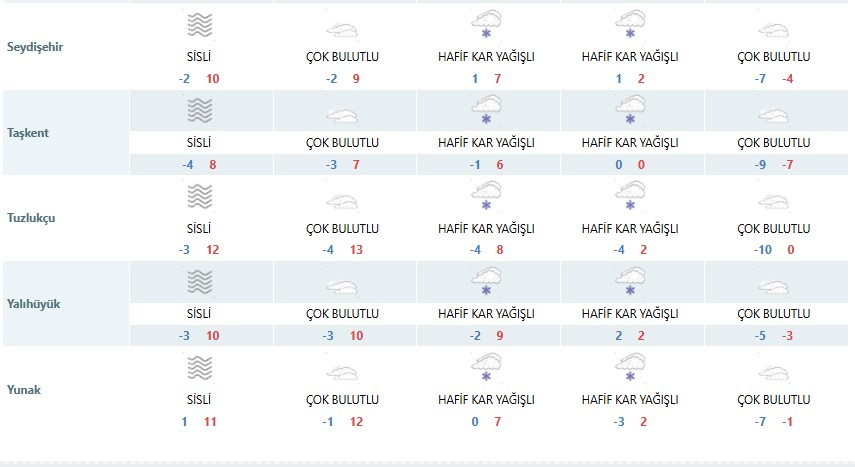Click Yunak second-column cloudy icon
This screenshot has height=467, width=855.
[x=343, y=372]
